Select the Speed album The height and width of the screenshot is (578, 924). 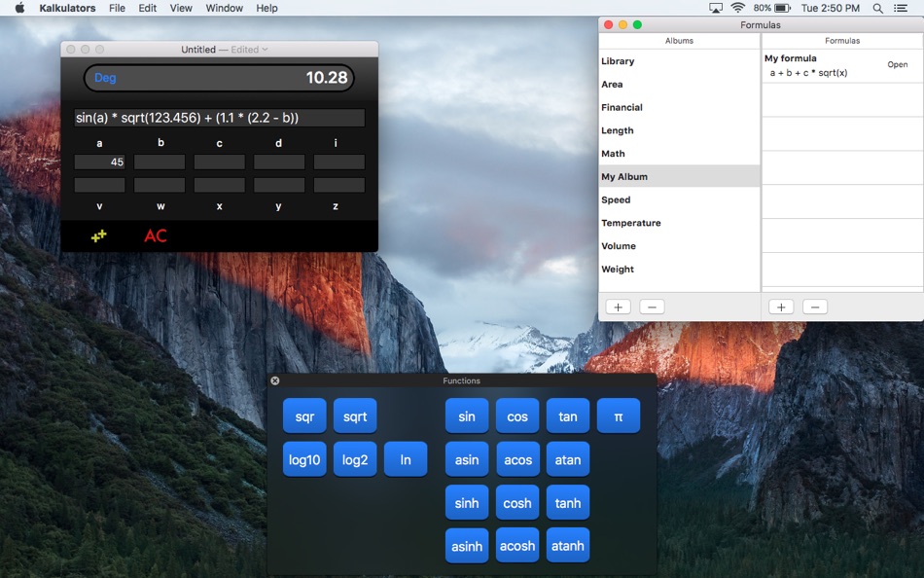[x=680, y=199]
